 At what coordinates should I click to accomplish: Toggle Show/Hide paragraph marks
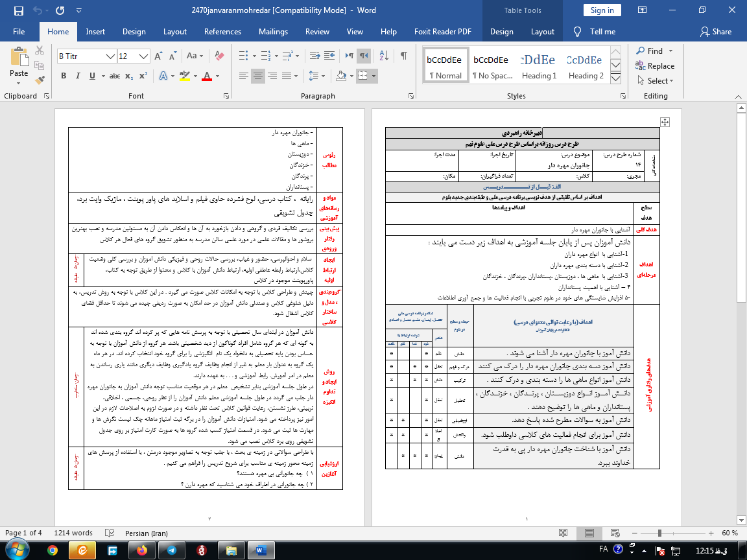pyautogui.click(x=403, y=56)
